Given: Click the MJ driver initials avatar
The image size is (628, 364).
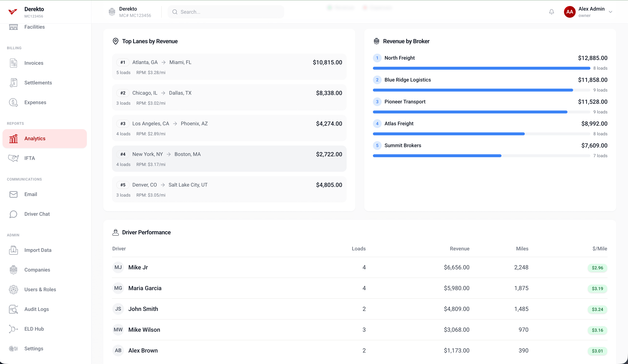Looking at the screenshot, I should [118, 267].
